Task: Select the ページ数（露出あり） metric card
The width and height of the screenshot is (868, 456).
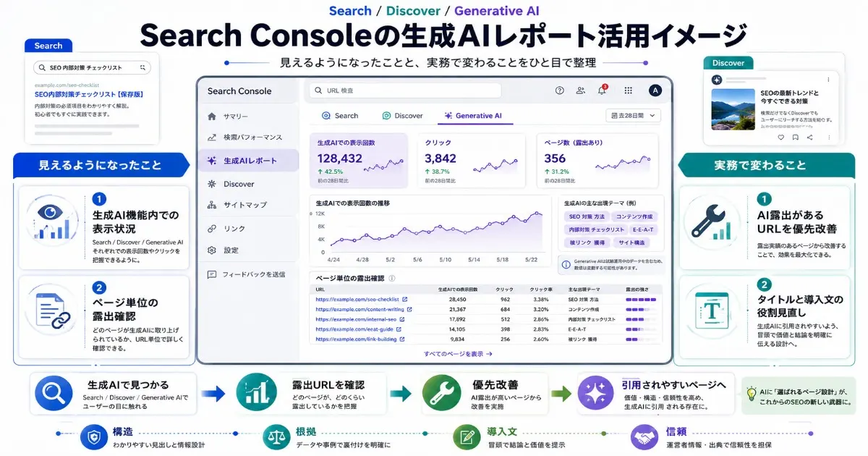Action: pyautogui.click(x=597, y=160)
